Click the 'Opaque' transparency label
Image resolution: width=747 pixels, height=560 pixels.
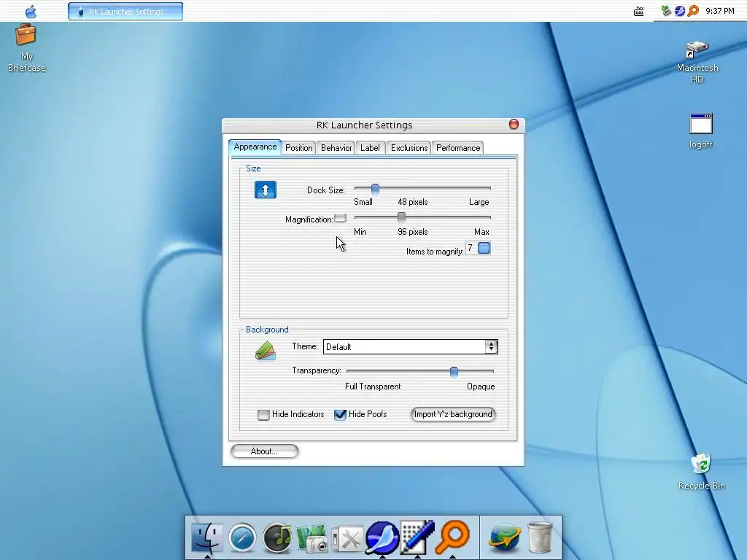(x=481, y=386)
